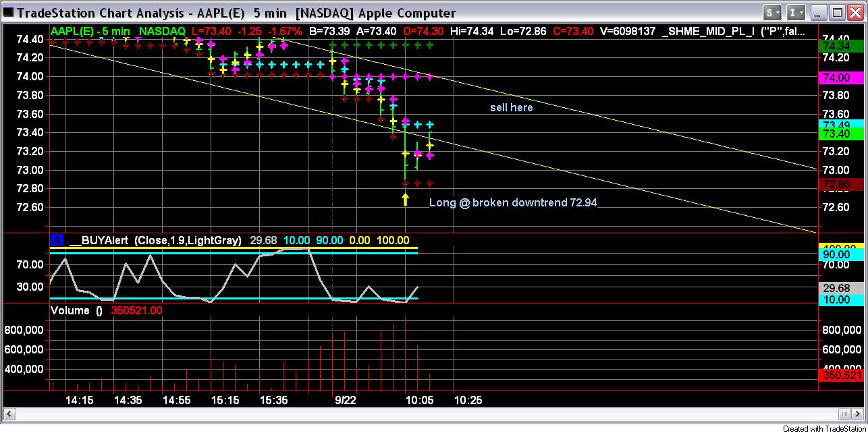Open the I button's dropdown arrow
The image size is (868, 433).
click(x=802, y=12)
